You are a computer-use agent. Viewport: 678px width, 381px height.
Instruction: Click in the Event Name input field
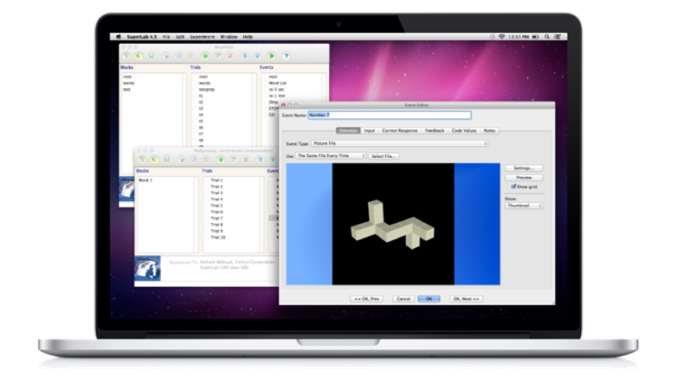click(x=390, y=115)
